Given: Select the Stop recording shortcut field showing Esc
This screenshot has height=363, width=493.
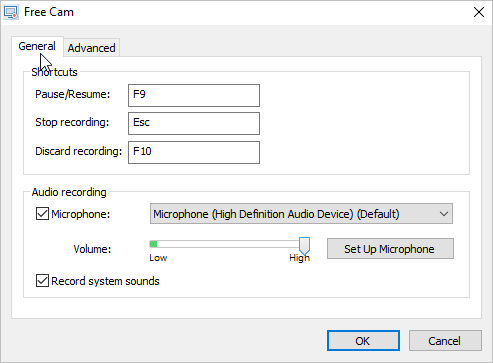Looking at the screenshot, I should [x=194, y=123].
